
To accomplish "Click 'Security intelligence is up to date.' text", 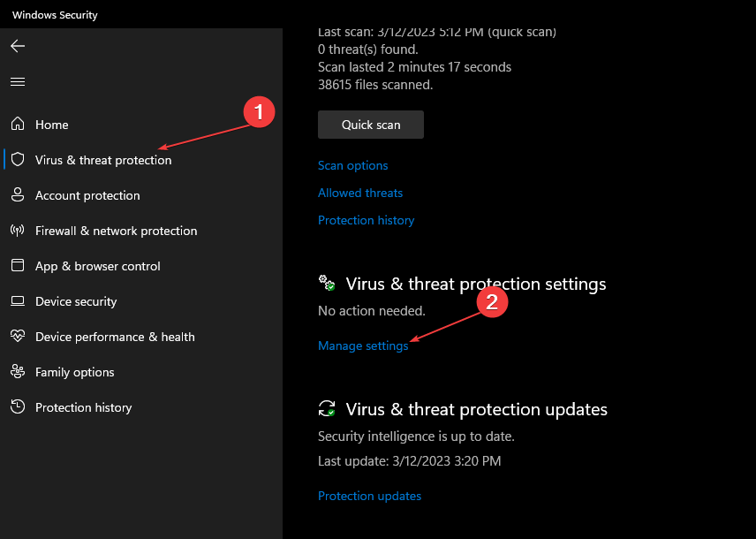I will click(x=416, y=437).
